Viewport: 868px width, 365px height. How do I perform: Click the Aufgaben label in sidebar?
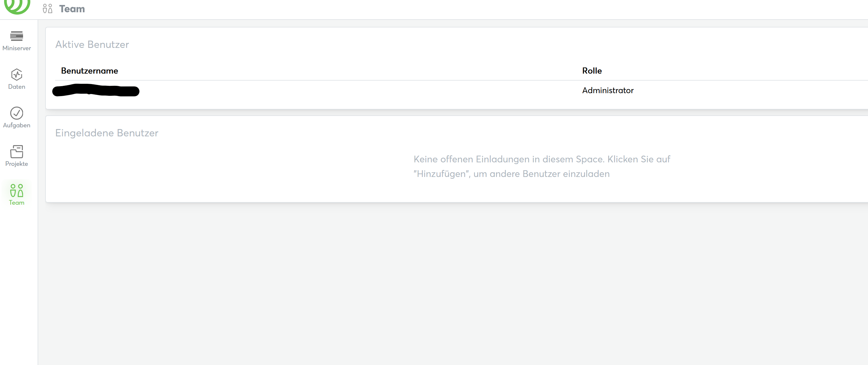pos(17,125)
